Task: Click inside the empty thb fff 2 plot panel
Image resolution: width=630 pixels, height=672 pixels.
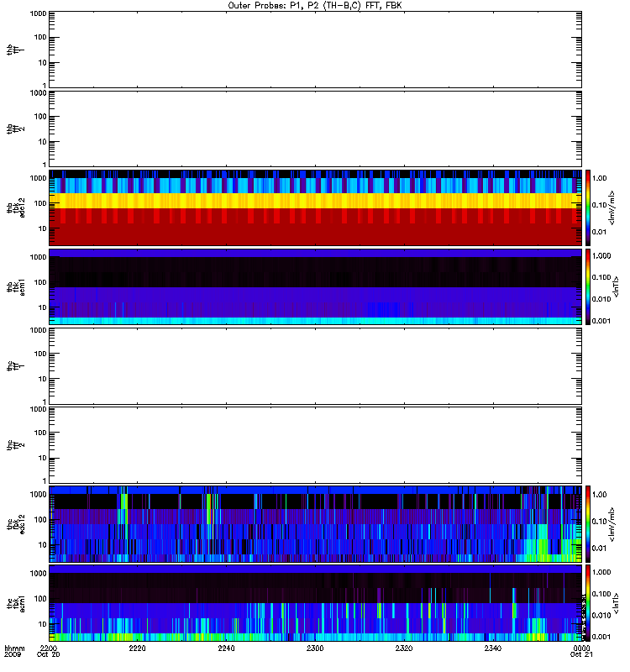Action: click(x=315, y=129)
